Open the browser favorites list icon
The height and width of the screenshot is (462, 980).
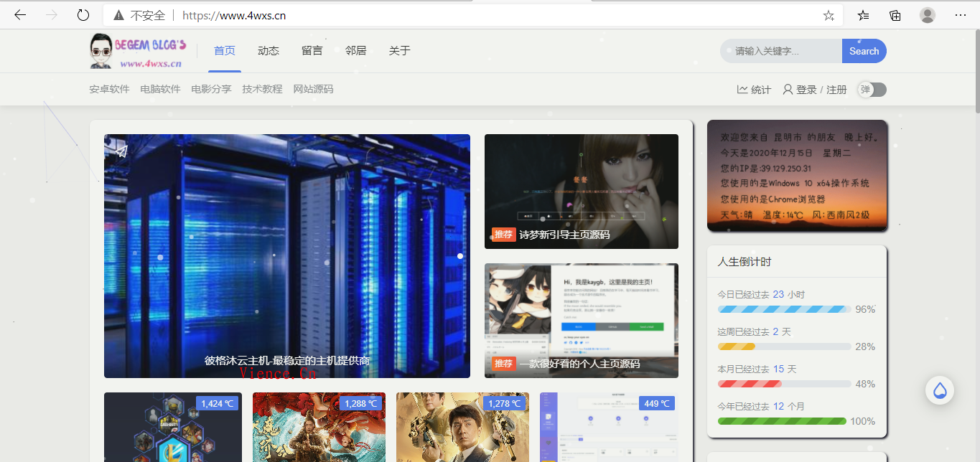tap(863, 15)
